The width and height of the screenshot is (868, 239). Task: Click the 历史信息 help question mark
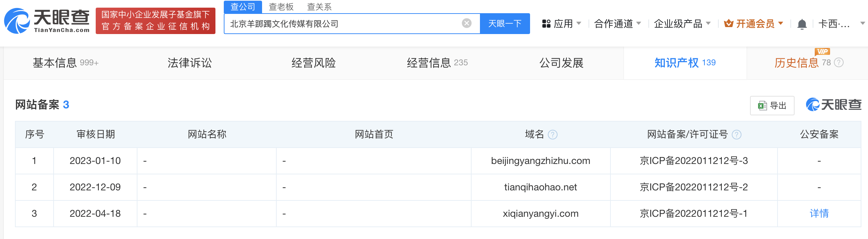[839, 63]
